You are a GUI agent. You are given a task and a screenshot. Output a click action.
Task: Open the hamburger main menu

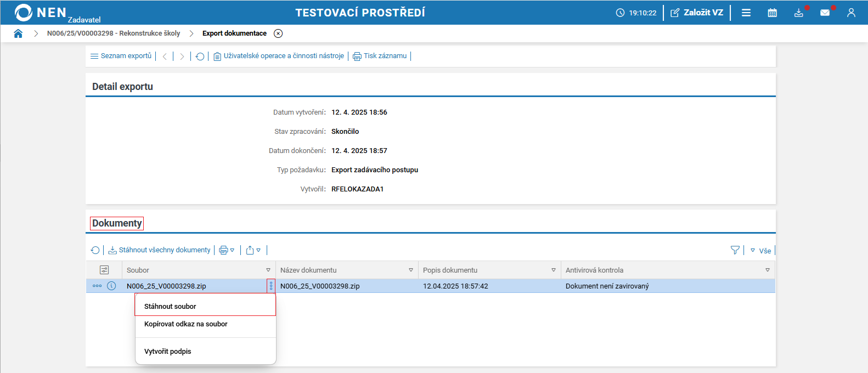746,13
